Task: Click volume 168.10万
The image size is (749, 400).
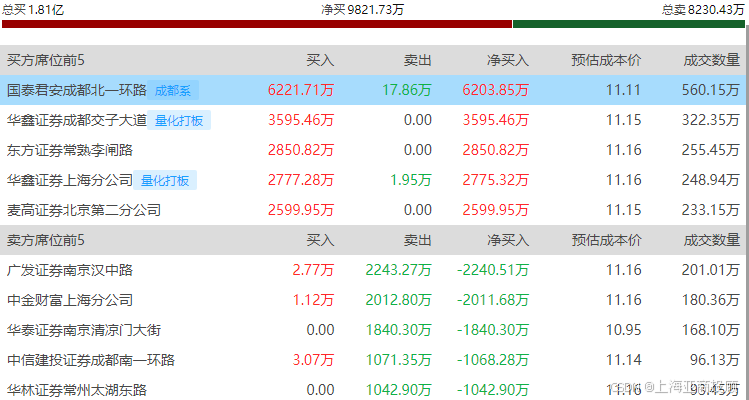Action: click(x=711, y=330)
